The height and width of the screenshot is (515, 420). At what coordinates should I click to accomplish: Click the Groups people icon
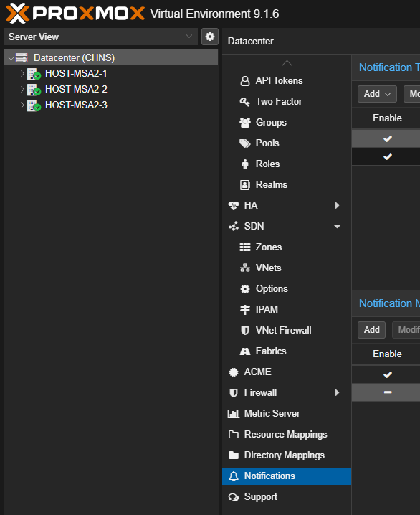click(245, 123)
